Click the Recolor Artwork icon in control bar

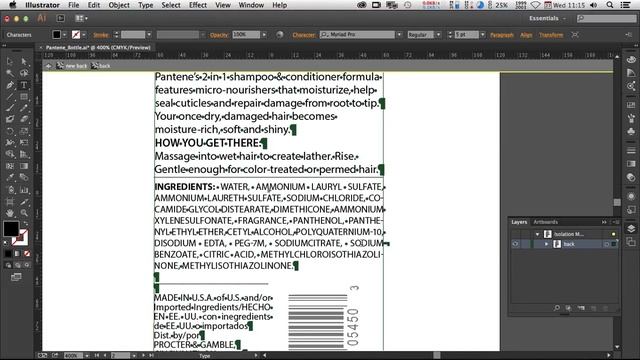click(280, 35)
